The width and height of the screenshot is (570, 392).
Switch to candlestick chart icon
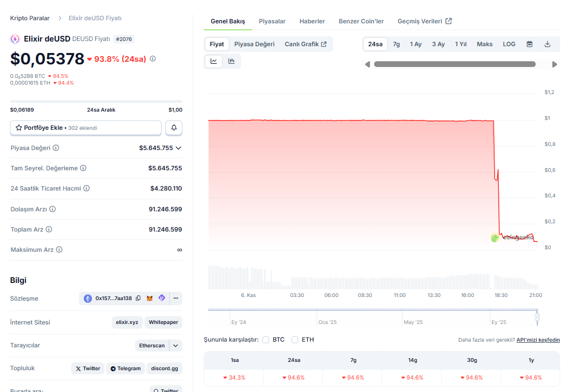click(231, 61)
